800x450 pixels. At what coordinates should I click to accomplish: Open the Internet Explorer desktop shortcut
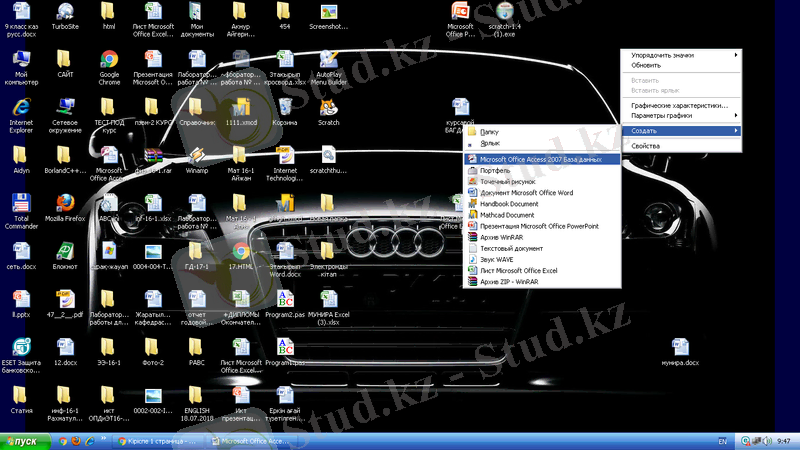click(21, 108)
